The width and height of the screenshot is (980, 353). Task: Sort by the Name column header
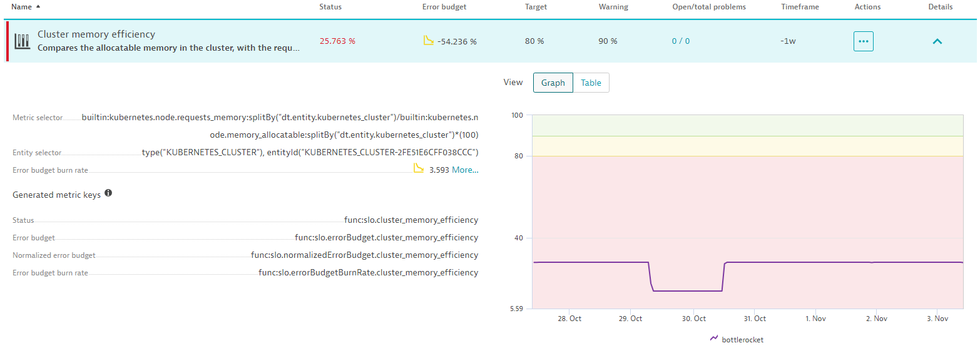tap(21, 7)
